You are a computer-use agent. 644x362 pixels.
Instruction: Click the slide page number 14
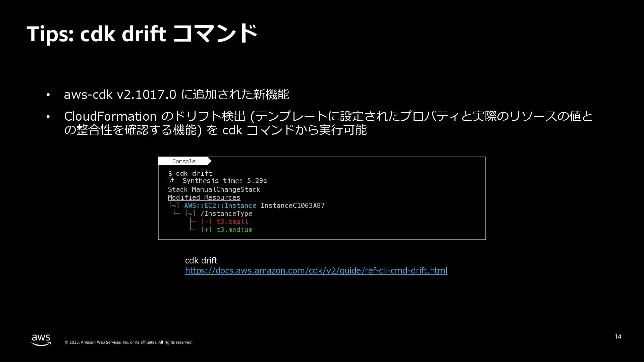pos(618,337)
